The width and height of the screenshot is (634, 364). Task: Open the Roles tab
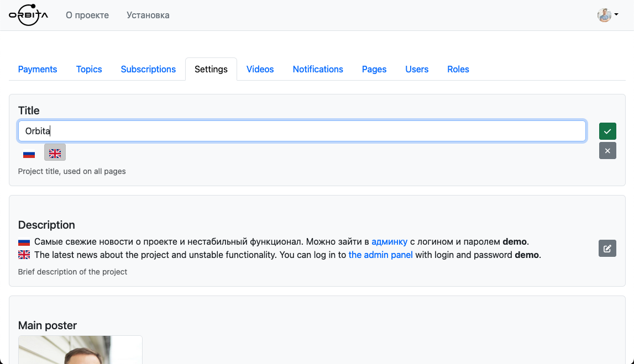[458, 70]
